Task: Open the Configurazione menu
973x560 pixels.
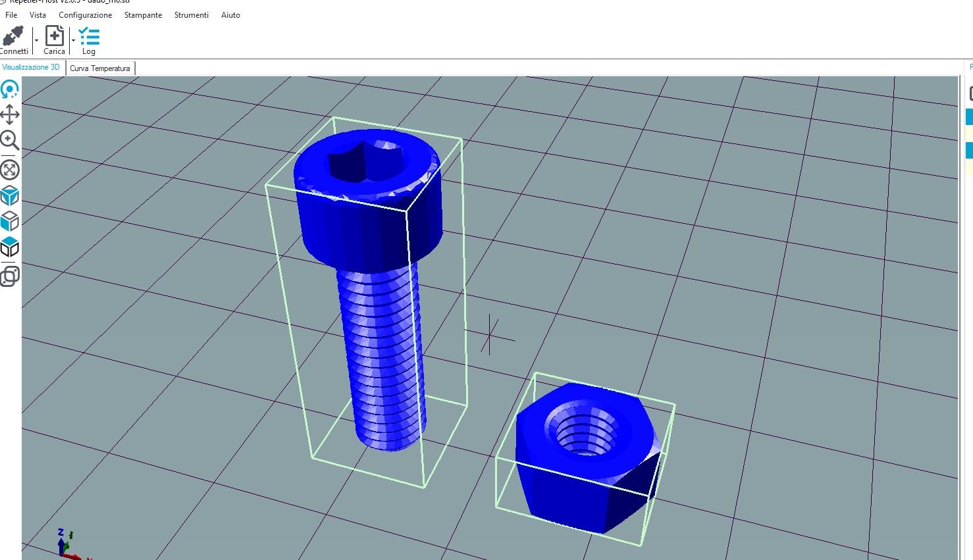Action: [85, 14]
